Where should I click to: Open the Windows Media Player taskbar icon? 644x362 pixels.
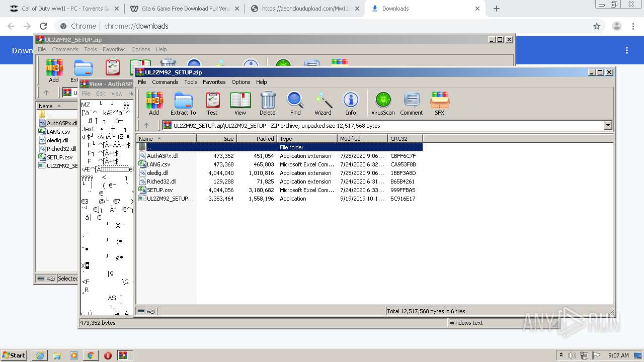(74, 355)
